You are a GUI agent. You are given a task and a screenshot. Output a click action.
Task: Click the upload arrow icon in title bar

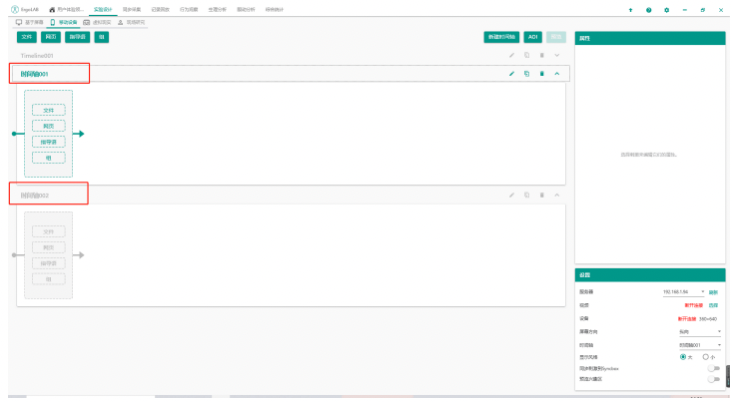631,9
